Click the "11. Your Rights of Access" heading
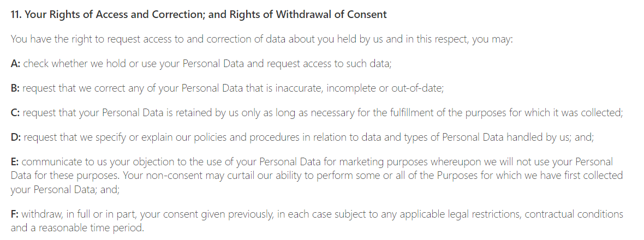Screen dimensions: 644x240 (199, 15)
